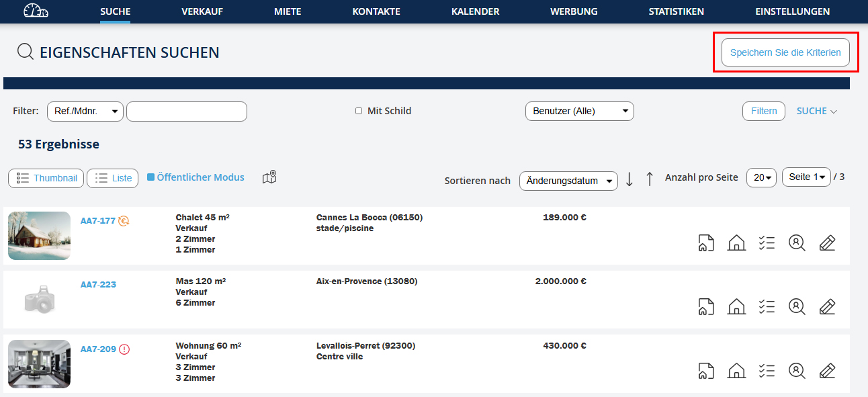Enable the Mit Schild checkbox
Image resolution: width=868 pixels, height=397 pixels.
359,111
